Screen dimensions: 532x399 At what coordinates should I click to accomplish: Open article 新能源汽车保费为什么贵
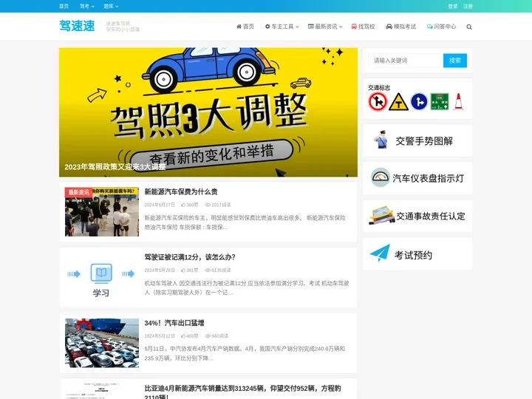tap(181, 191)
